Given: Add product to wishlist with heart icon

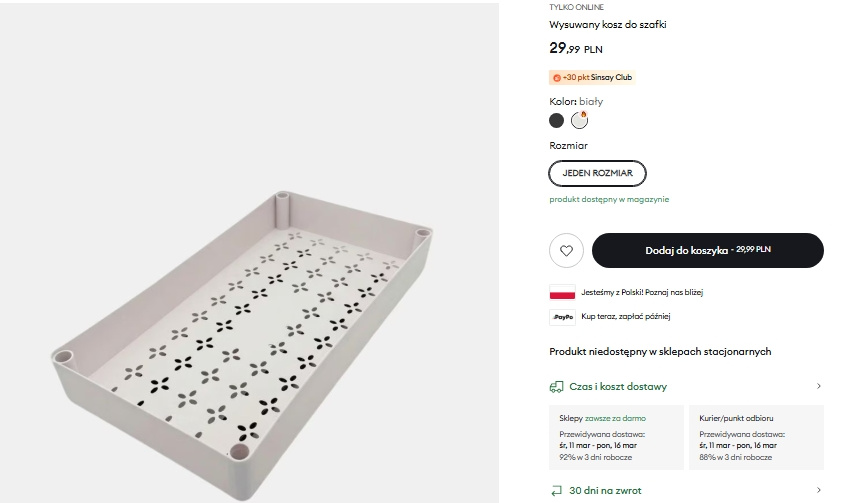Looking at the screenshot, I should pos(566,250).
